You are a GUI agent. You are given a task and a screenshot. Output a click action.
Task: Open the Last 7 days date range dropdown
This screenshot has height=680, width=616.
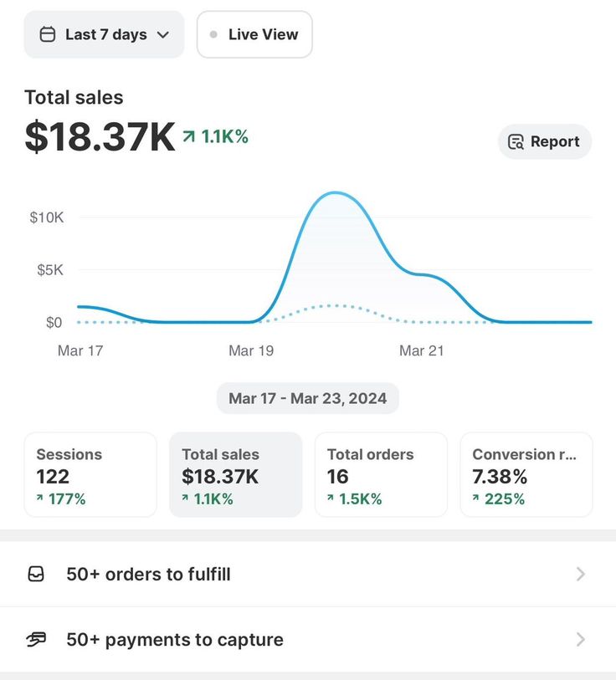103,34
